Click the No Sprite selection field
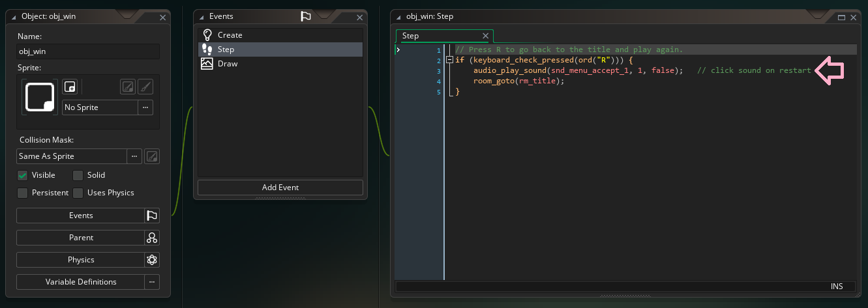This screenshot has height=308, width=868. (x=100, y=107)
